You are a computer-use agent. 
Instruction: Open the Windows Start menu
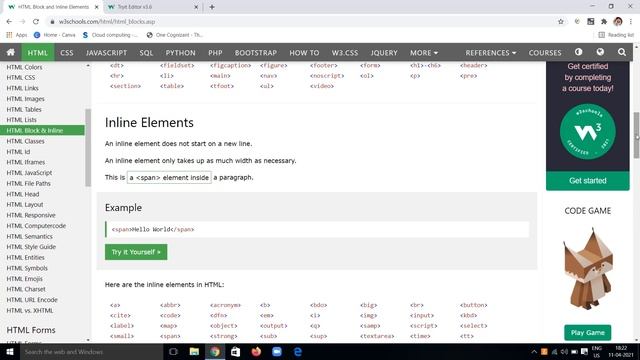coord(10,351)
